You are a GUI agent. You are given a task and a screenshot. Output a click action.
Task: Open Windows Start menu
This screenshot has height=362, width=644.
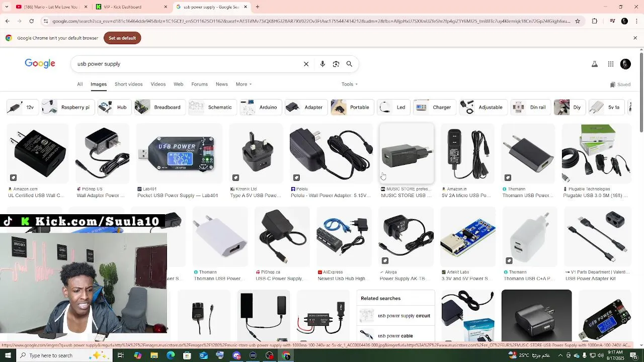[8, 355]
